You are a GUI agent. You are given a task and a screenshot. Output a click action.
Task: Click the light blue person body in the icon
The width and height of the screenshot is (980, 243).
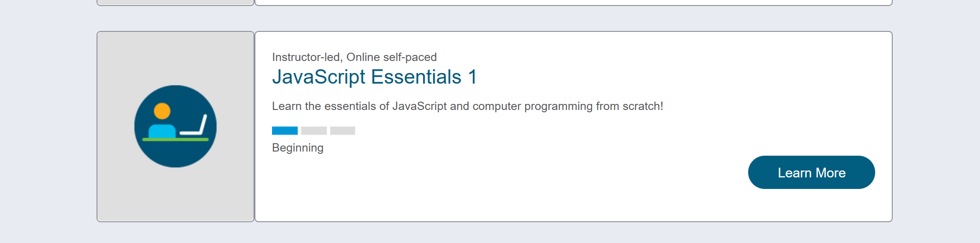162,131
